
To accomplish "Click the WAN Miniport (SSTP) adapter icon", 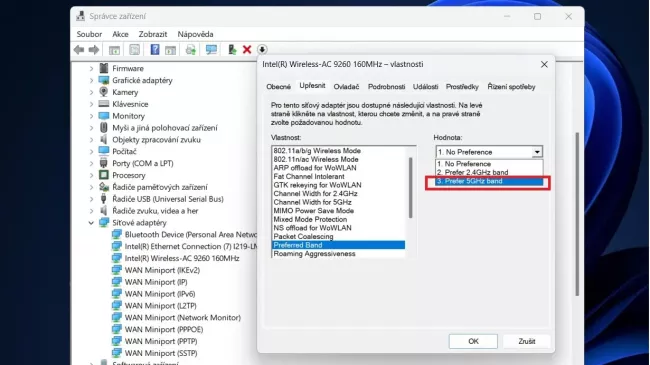I will (x=117, y=353).
